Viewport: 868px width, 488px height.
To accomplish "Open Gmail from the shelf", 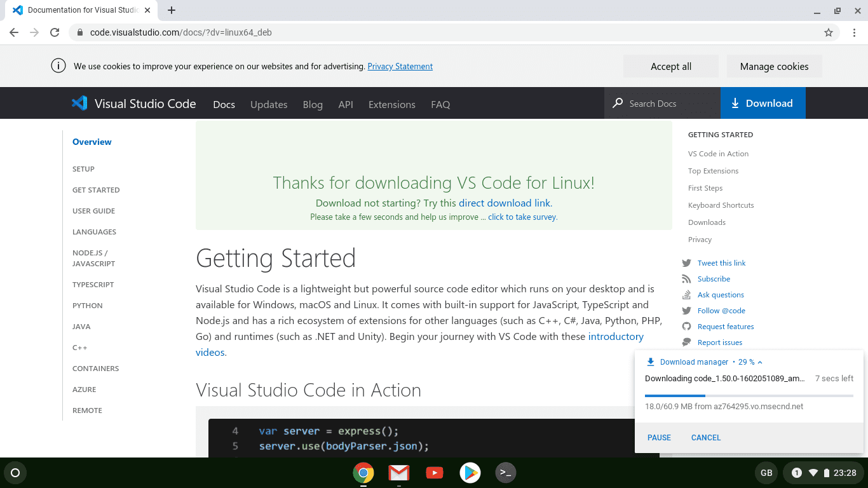I will click(398, 473).
